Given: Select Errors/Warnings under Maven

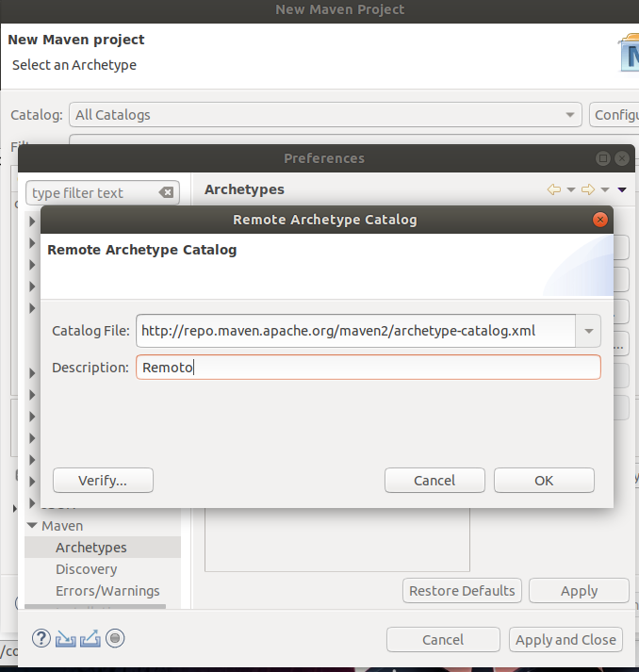Looking at the screenshot, I should (107, 591).
